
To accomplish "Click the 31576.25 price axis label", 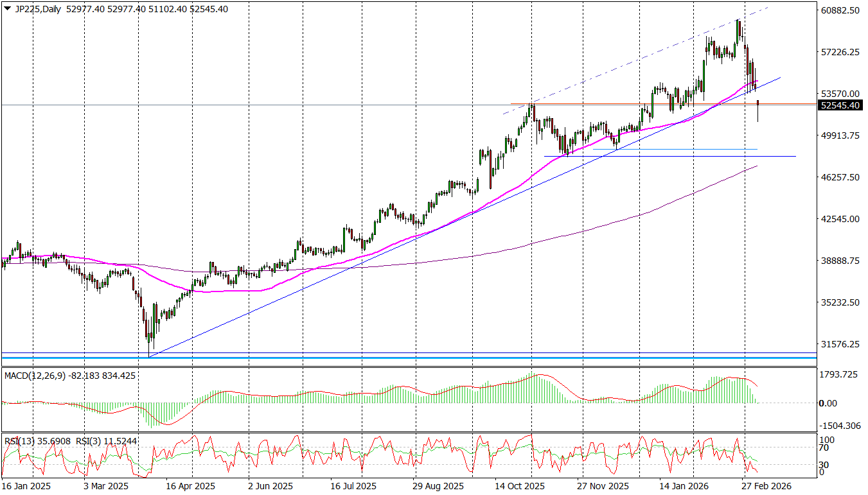I will coord(840,344).
